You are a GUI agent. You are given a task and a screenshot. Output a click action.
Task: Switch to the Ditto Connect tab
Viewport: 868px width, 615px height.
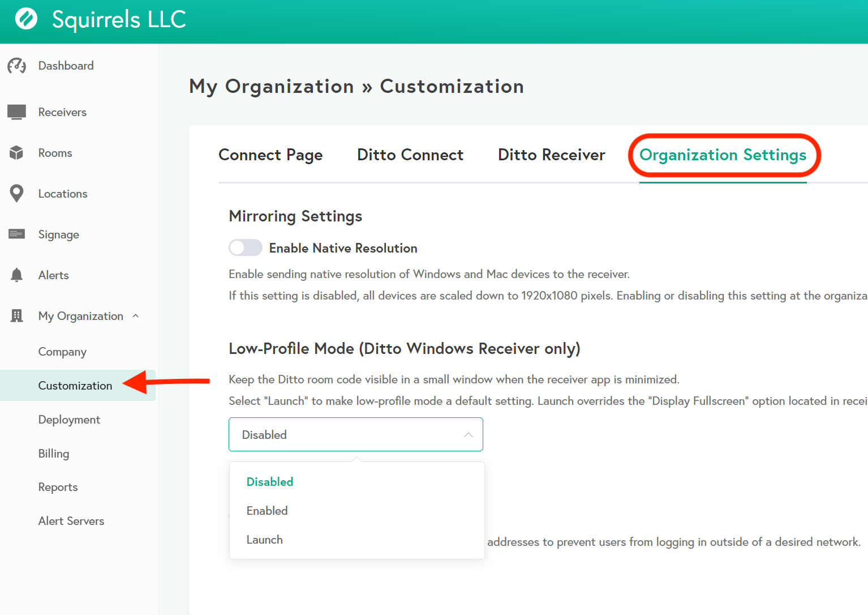tap(410, 155)
